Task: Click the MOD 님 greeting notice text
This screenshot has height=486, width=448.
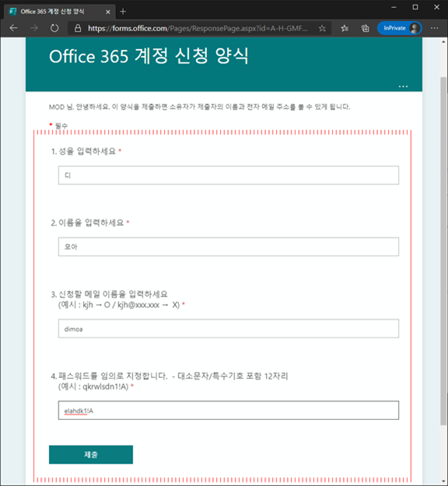Action: click(x=199, y=107)
